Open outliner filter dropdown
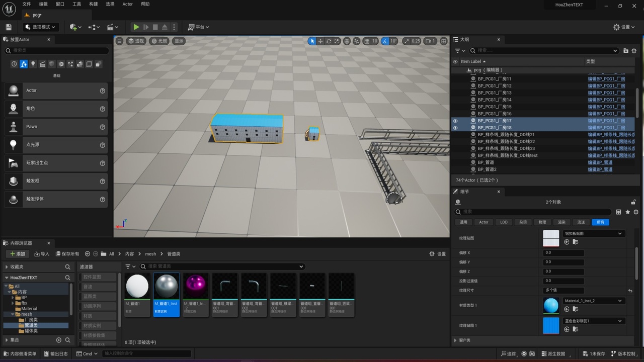The height and width of the screenshot is (362, 644). pos(459,51)
